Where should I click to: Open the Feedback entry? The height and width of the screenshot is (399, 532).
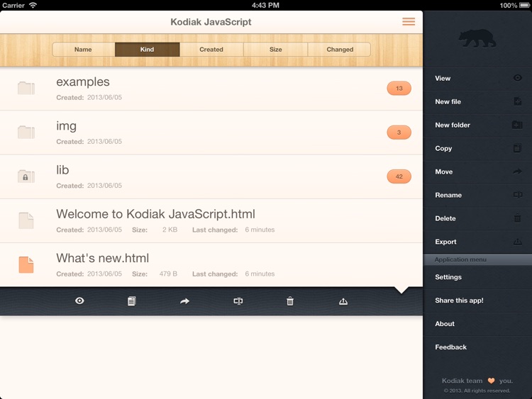pyautogui.click(x=477, y=347)
